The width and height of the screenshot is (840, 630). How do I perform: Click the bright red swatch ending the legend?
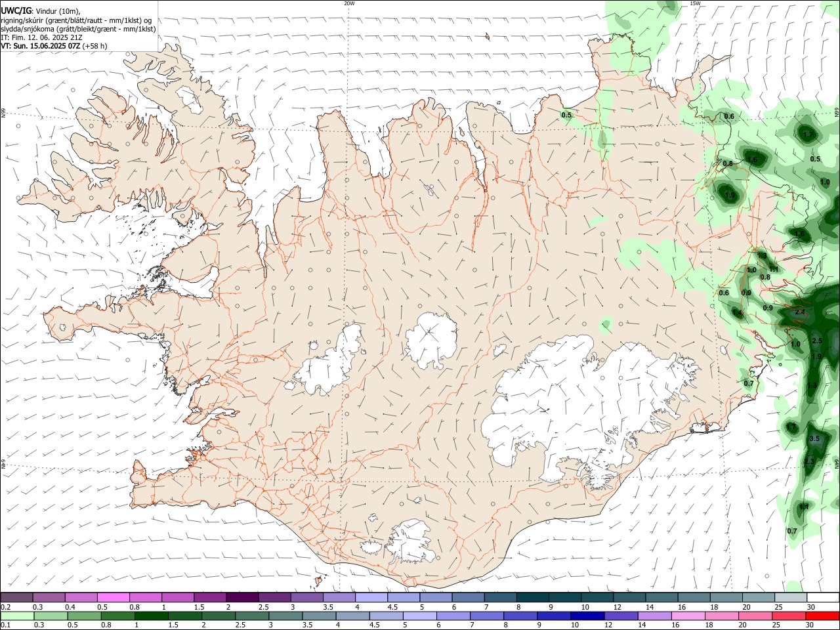823,616
